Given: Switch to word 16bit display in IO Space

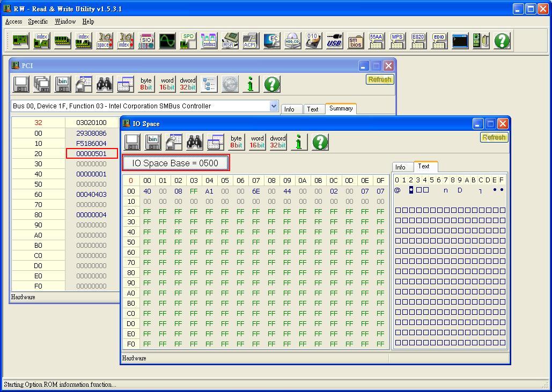Looking at the screenshot, I should coord(256,142).
